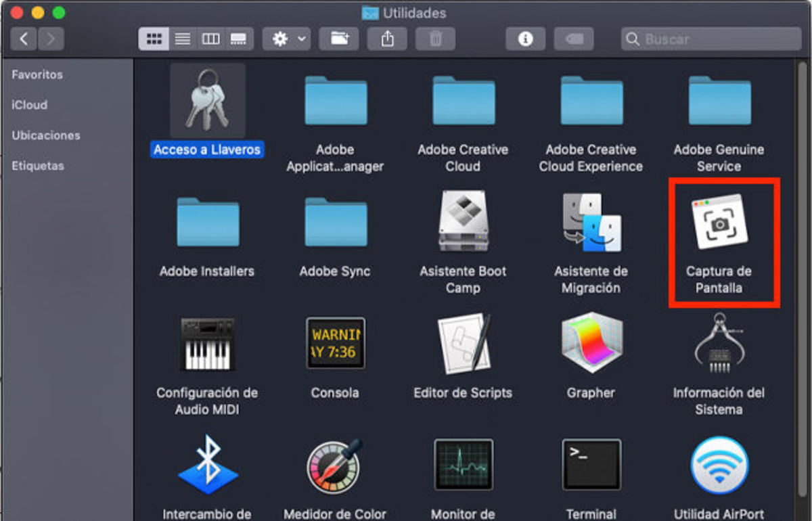Open the Consola app icon

click(335, 343)
